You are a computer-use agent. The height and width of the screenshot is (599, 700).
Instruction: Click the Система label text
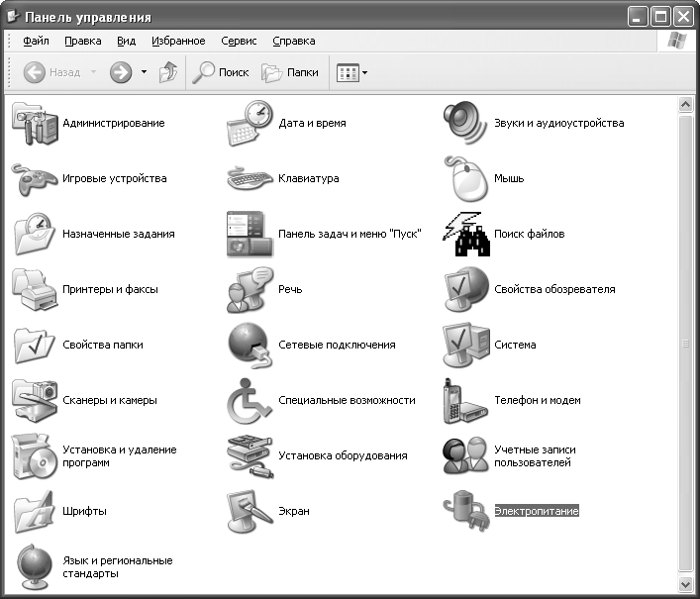515,345
